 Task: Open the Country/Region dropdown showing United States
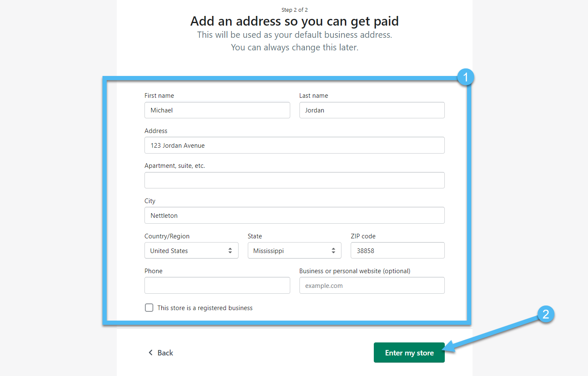pos(191,251)
